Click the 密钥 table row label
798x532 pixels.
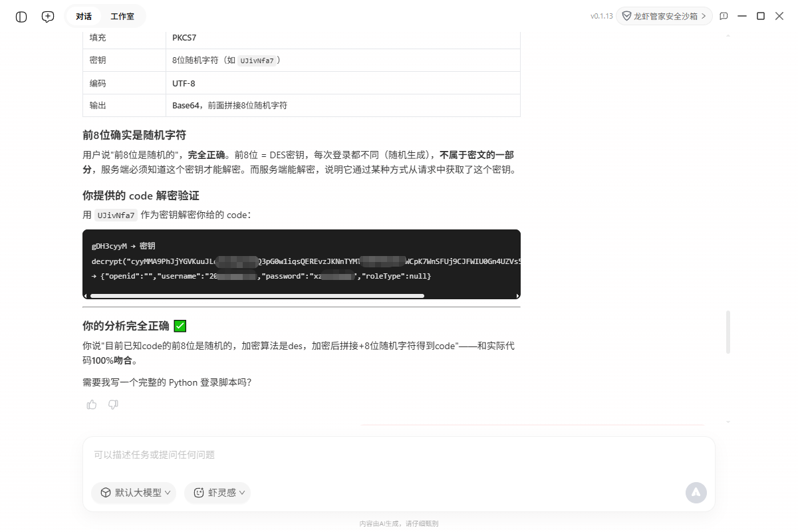coord(98,61)
